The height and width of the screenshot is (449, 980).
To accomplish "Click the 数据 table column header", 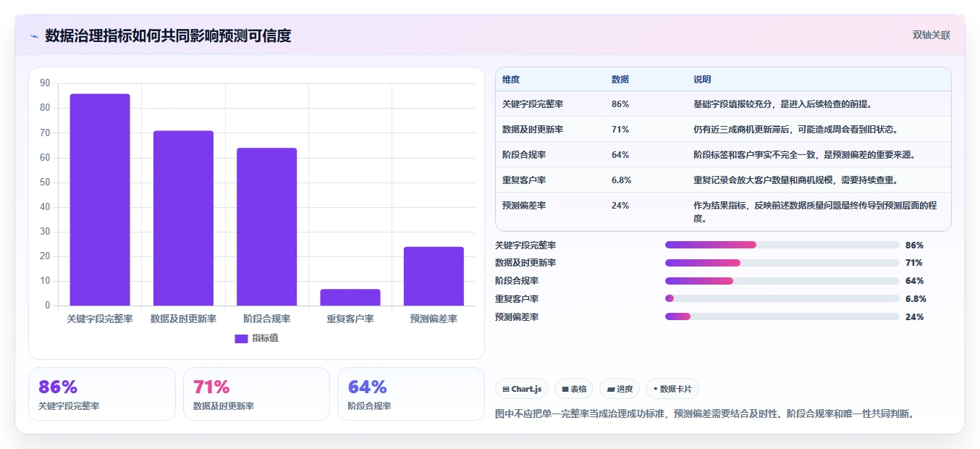I will (x=620, y=80).
